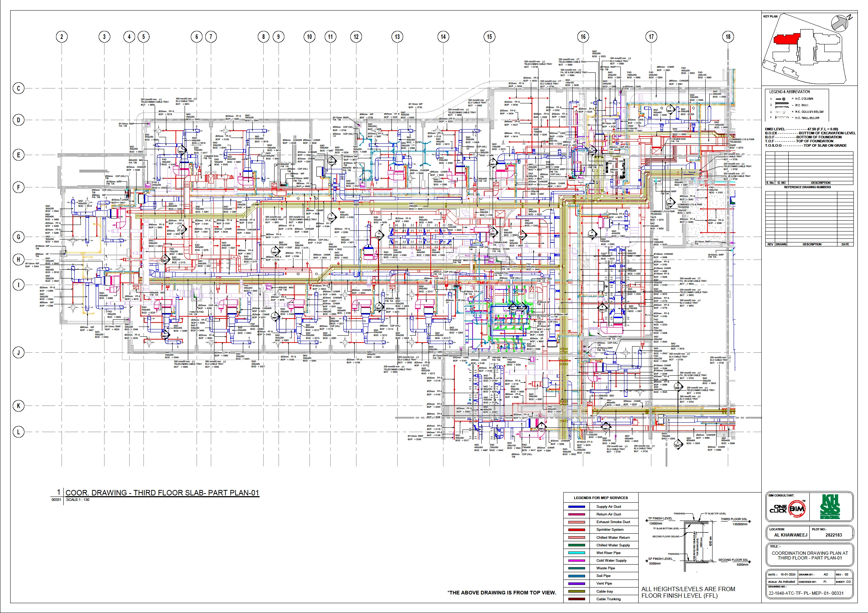
Task: Select the red highlighted area in key plan
Action: pos(787,38)
